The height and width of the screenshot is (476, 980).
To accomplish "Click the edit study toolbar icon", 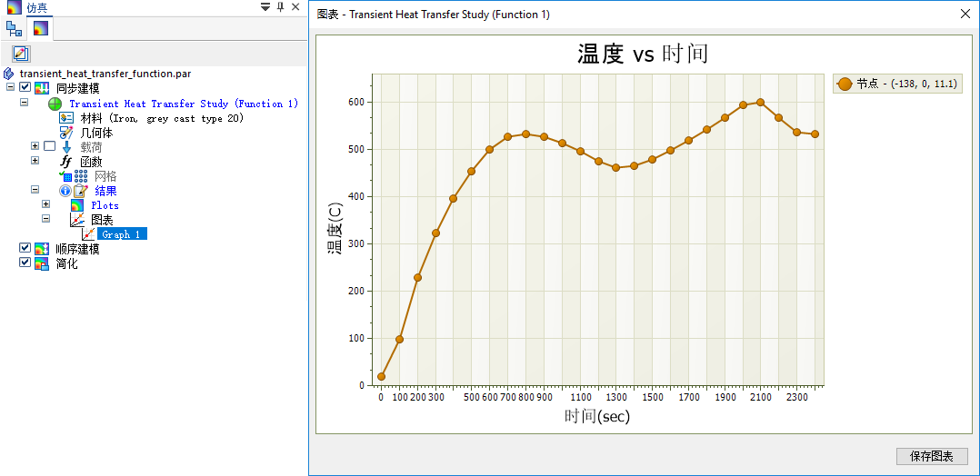I will (22, 54).
